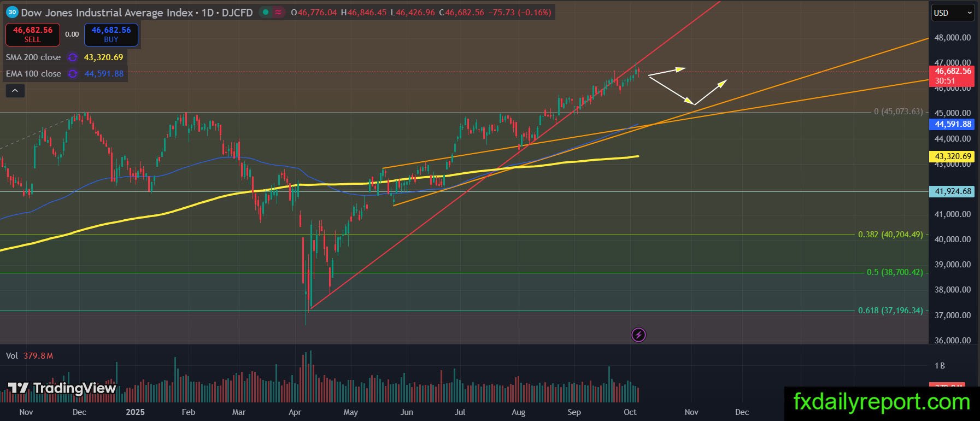Click the SMA value 43,320.69 in the legend
This screenshot has width=980, height=421.
pos(103,57)
